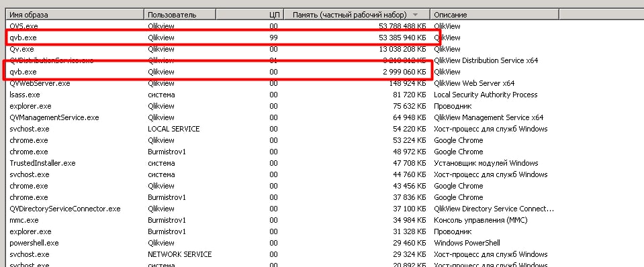
Task: Click the 99 CPU value
Action: [273, 38]
